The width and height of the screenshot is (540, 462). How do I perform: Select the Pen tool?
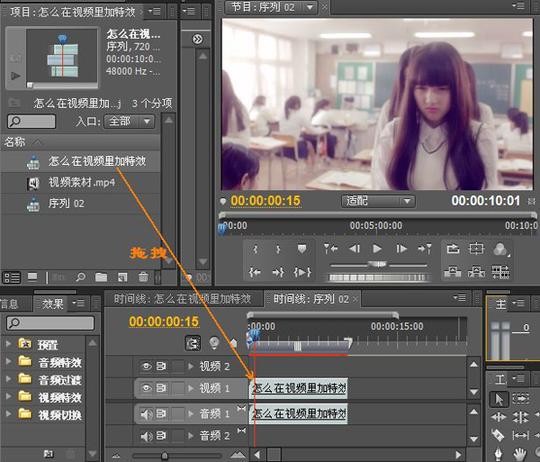pos(498,454)
